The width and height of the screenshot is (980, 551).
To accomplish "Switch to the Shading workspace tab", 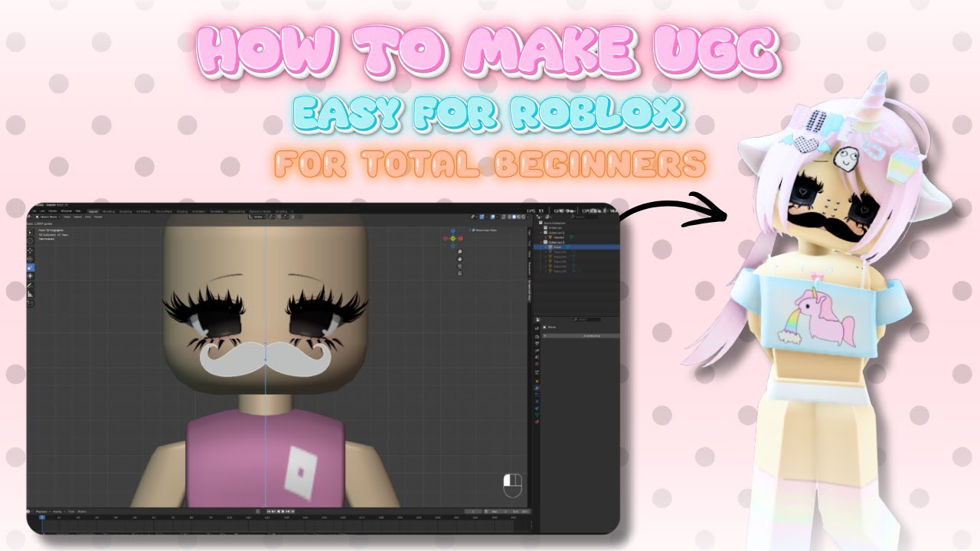I will (x=182, y=212).
